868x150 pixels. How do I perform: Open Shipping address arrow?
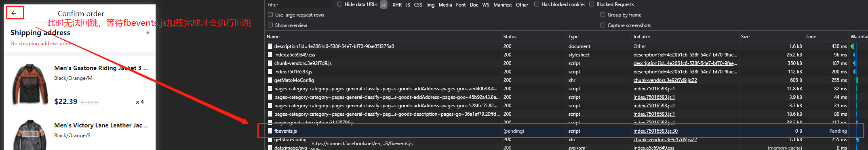(147, 33)
